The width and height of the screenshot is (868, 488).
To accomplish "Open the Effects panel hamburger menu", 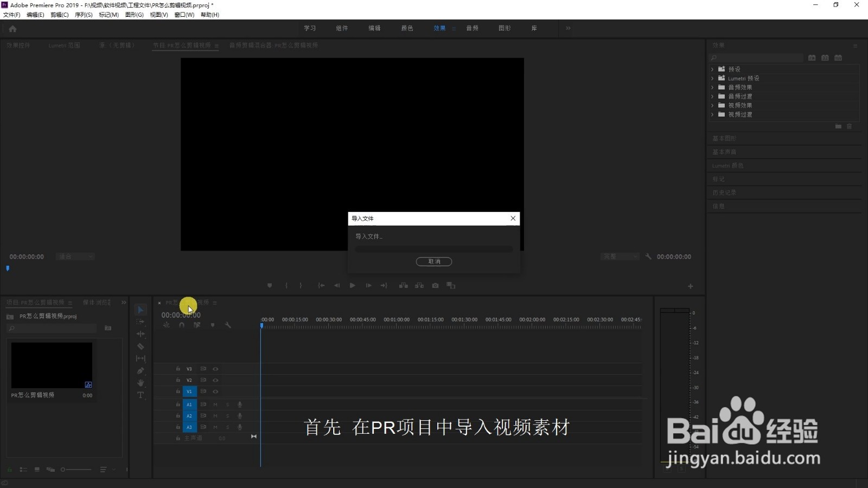I will click(x=854, y=45).
